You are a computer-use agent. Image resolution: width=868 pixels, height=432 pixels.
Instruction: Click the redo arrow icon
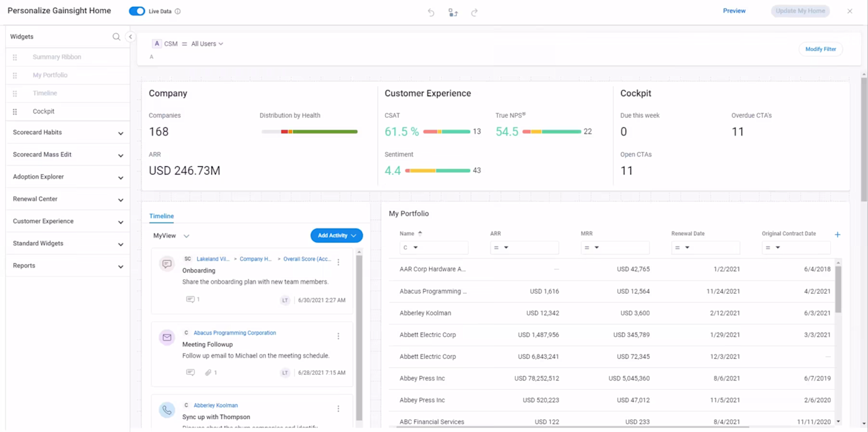(474, 12)
